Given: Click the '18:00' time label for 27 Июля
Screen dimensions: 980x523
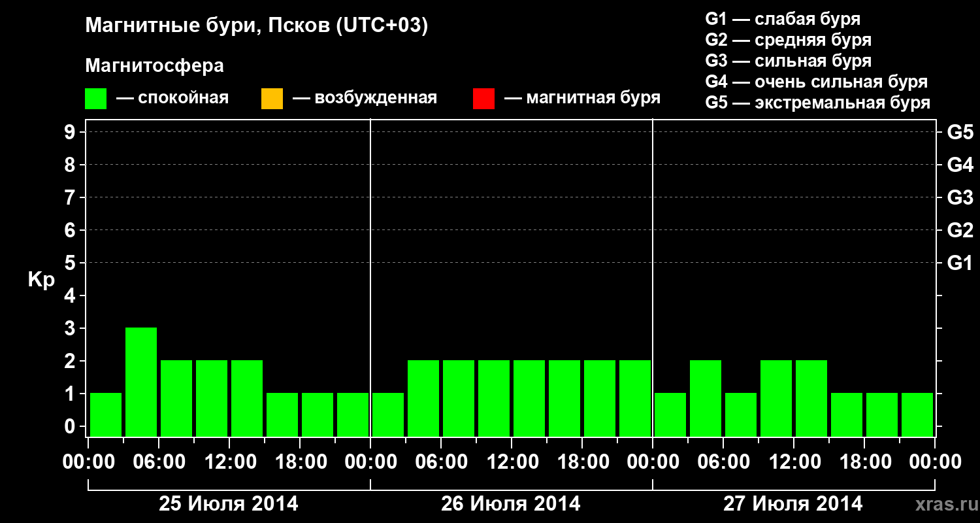Looking at the screenshot, I should pyautogui.click(x=864, y=462).
